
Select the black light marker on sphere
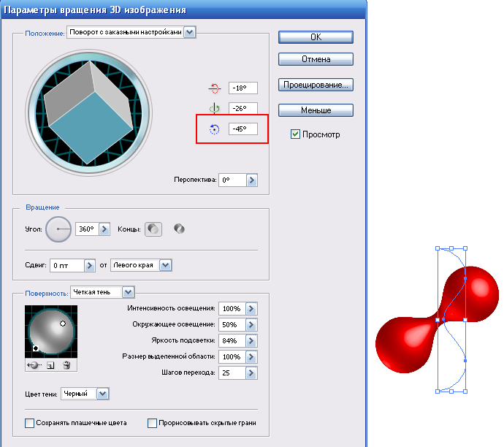click(x=36, y=348)
